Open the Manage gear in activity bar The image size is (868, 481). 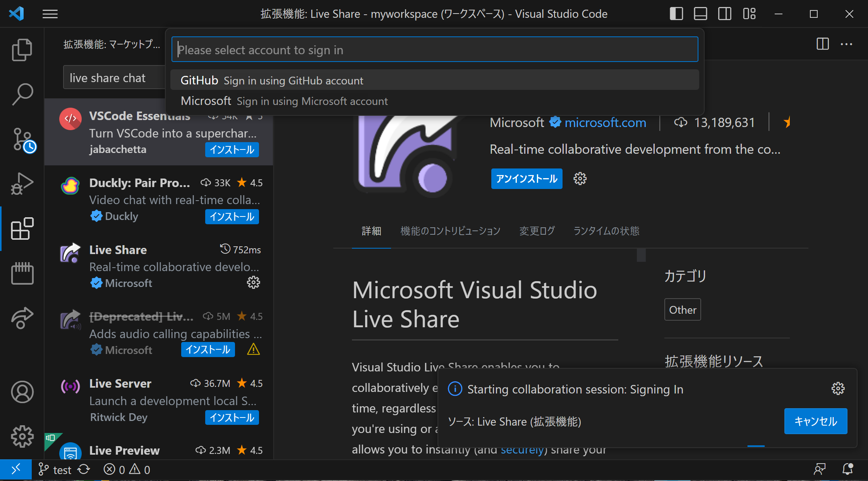pos(22,436)
